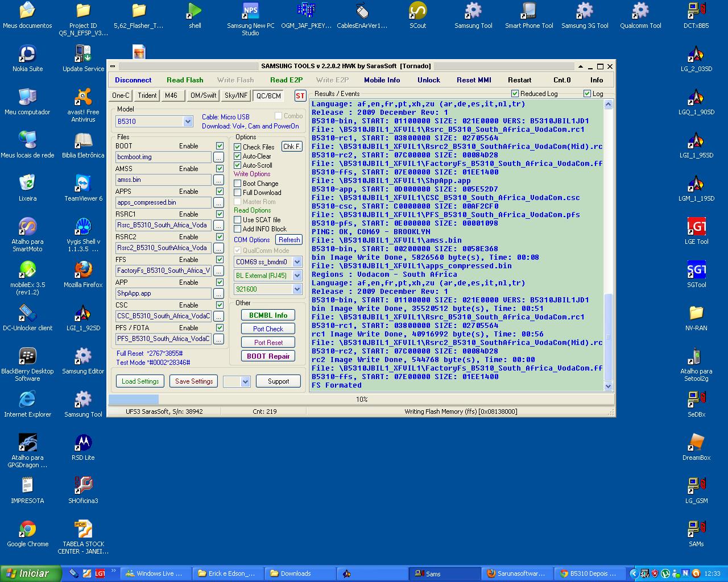Open dropdown next to Save Settings
Screen dimensions: 728x582
(245, 381)
